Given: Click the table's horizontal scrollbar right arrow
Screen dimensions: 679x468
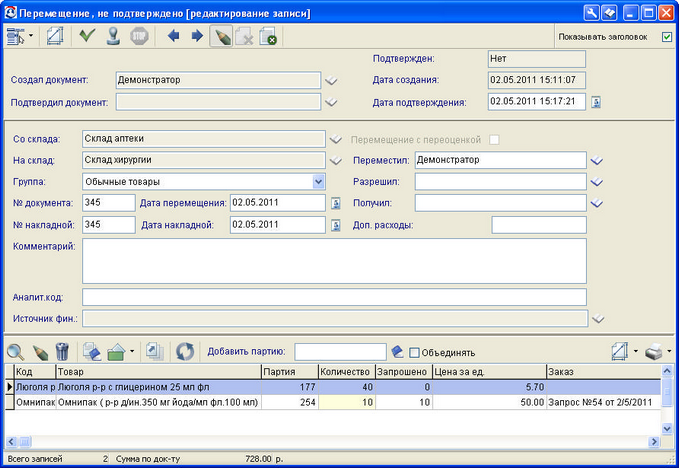Looking at the screenshot, I should tap(654, 442).
